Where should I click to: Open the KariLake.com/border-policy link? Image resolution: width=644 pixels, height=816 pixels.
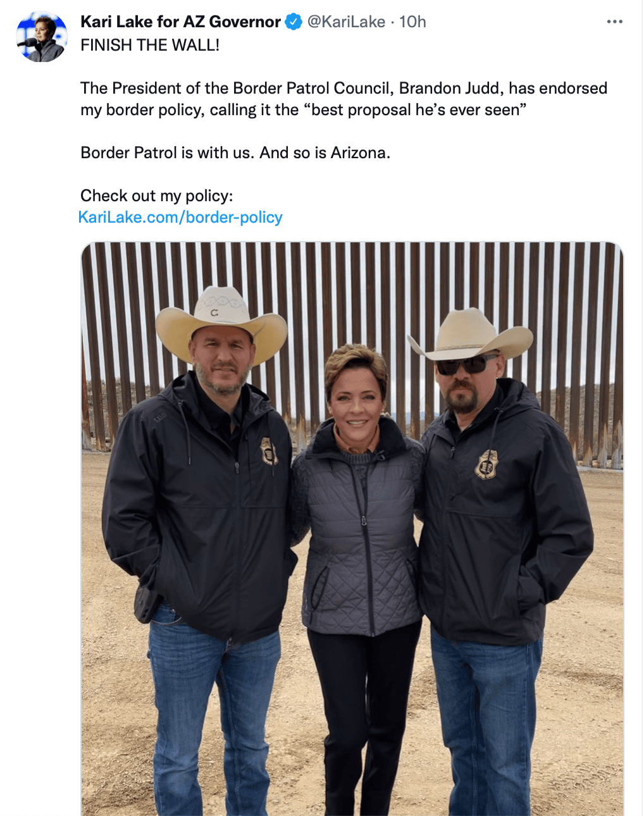pos(180,217)
